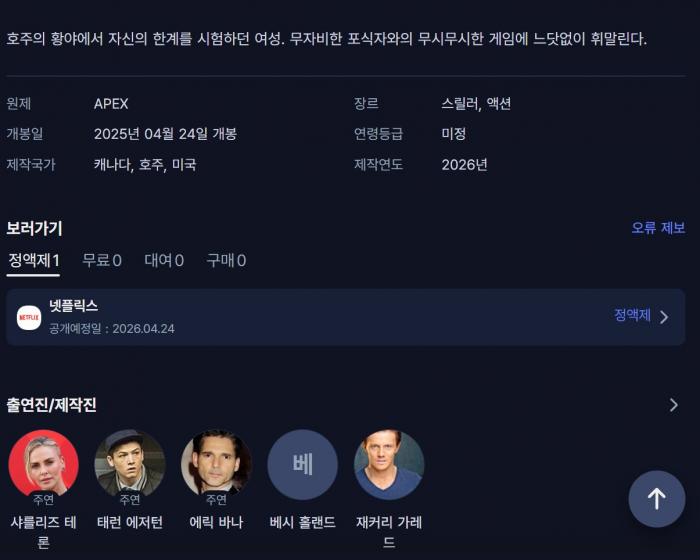Expand the 출연진/제작진 section chevron
The width and height of the screenshot is (700, 560).
[674, 405]
